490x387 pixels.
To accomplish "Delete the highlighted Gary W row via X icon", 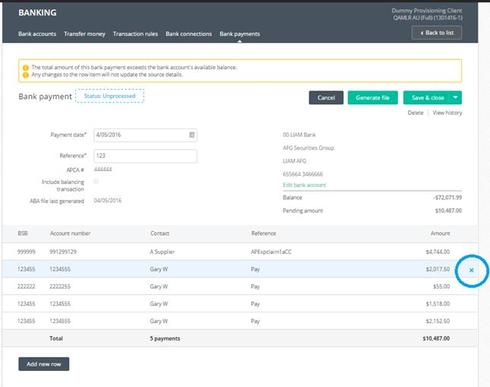I will (471, 270).
